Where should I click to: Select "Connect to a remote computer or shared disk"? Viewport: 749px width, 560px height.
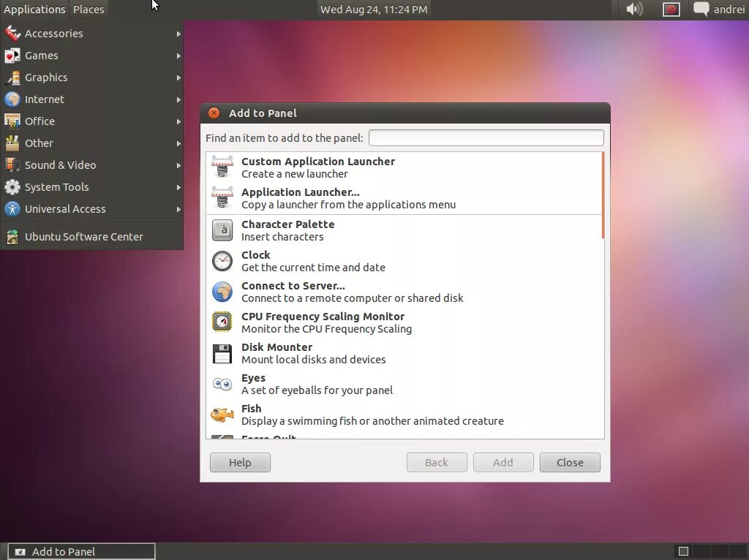pos(352,298)
